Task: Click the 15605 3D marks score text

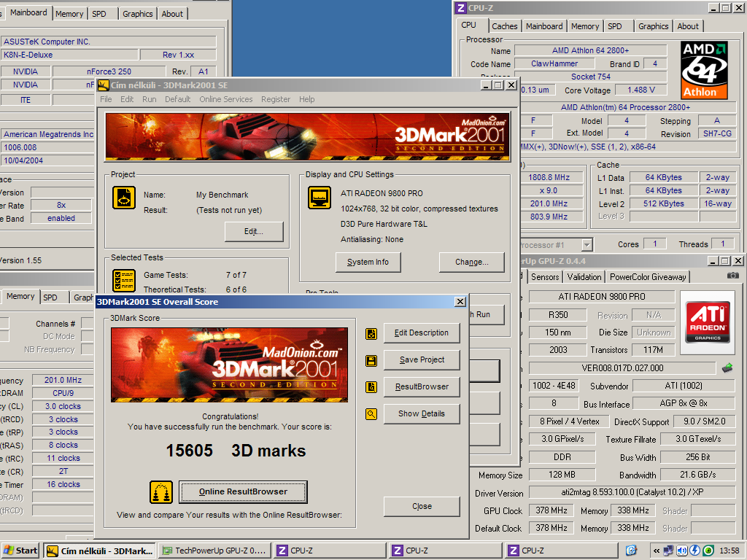Action: 236,451
